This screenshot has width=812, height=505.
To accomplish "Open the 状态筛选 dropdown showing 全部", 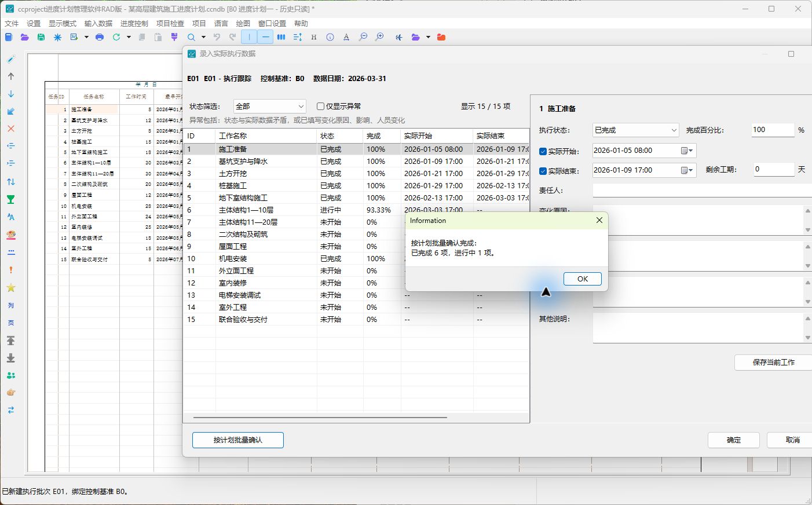I will pos(269,107).
